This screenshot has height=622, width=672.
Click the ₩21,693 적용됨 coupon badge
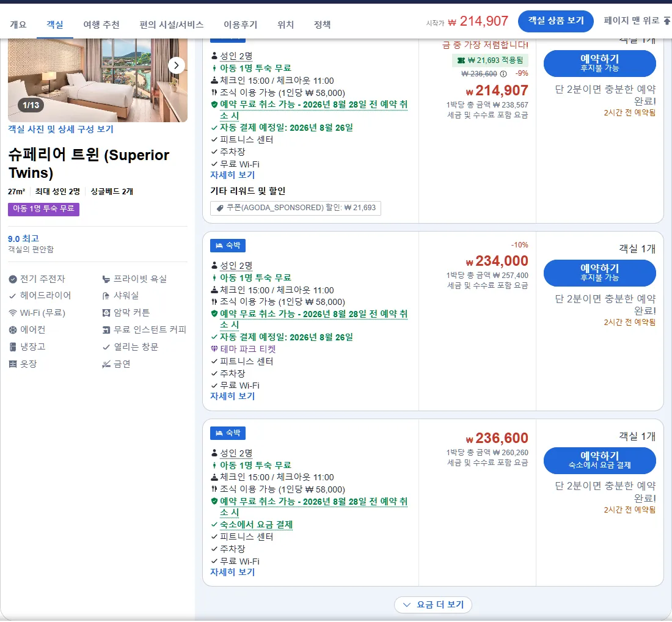point(490,60)
